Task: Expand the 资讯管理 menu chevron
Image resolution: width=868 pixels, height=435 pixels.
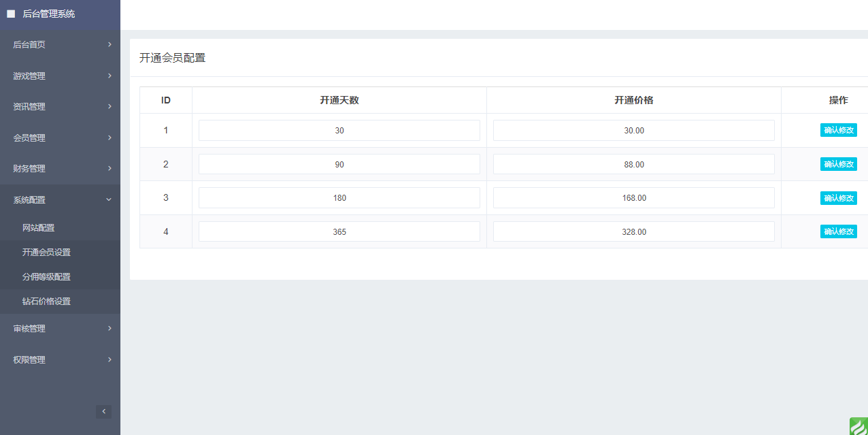Action: click(110, 107)
